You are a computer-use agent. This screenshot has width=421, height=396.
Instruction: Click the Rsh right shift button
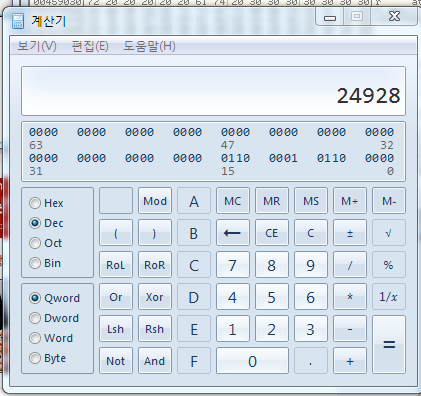(155, 329)
